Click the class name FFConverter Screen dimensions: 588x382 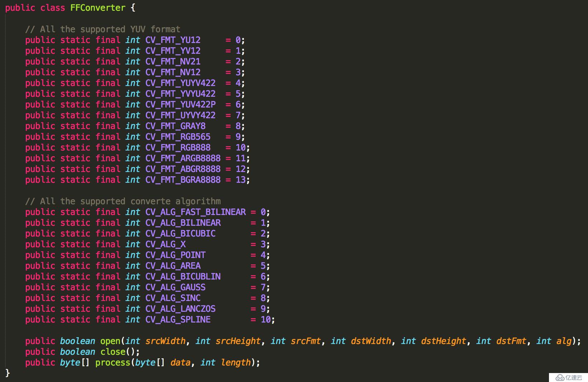pos(98,8)
